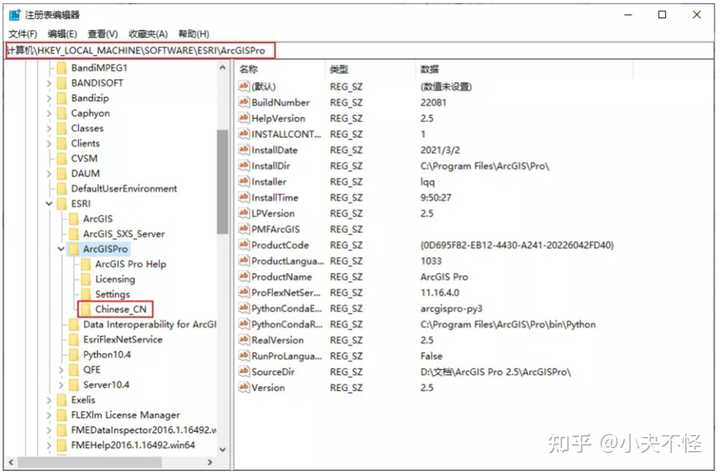Select the Licensing folder icon
The image size is (720, 473).
click(x=86, y=280)
